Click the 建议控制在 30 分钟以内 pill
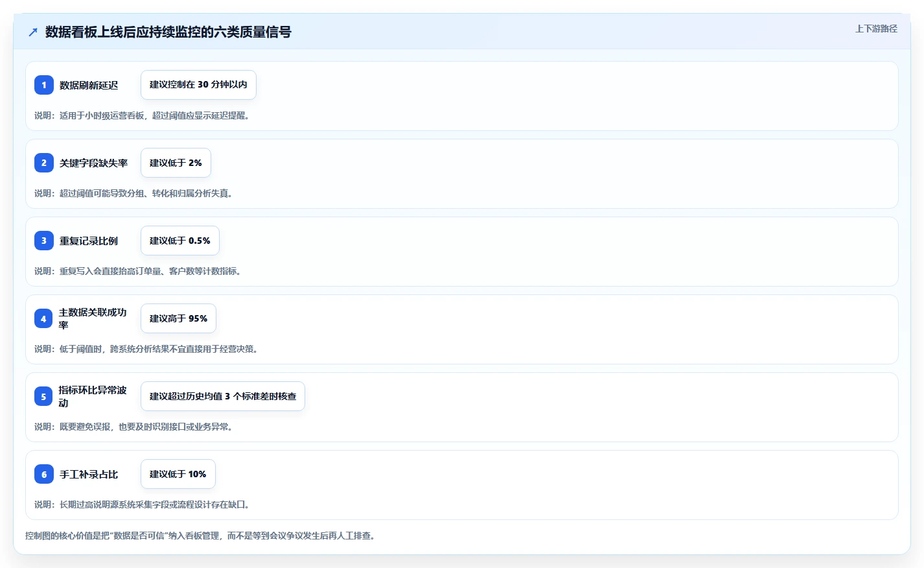Viewport: 924px width, 568px height. click(198, 85)
